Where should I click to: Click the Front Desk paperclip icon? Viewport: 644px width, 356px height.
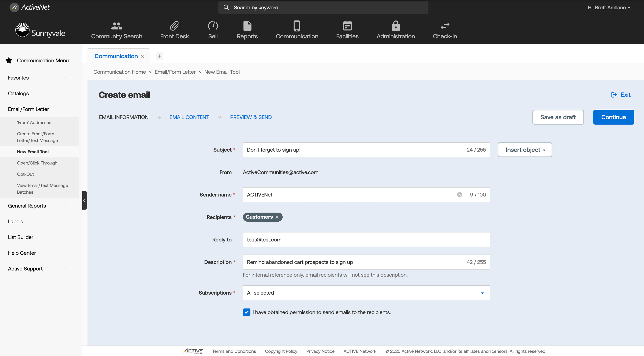[174, 26]
